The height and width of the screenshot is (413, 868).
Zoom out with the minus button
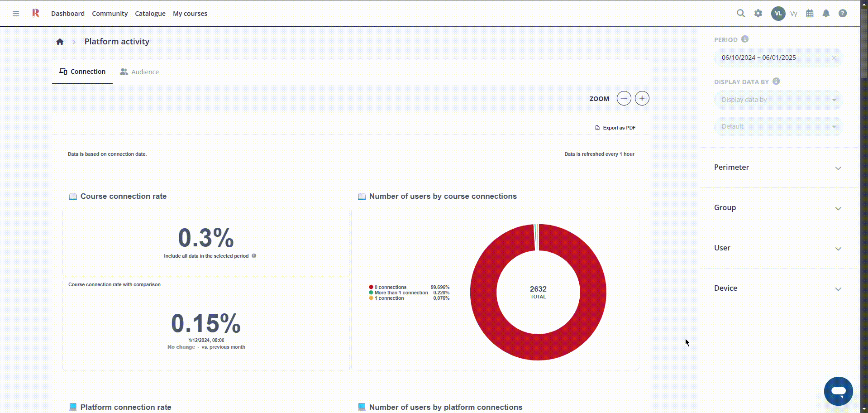click(x=624, y=98)
